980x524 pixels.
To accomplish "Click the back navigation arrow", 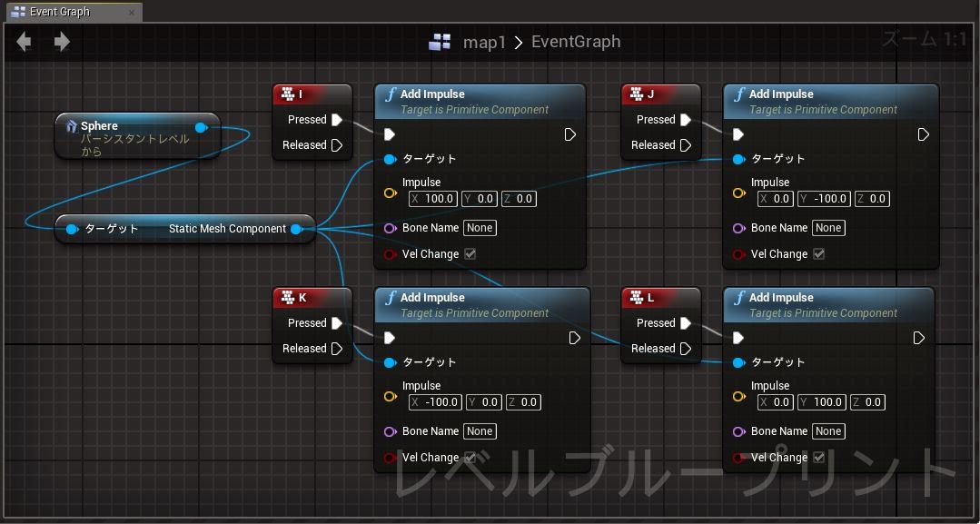I will 25,42.
